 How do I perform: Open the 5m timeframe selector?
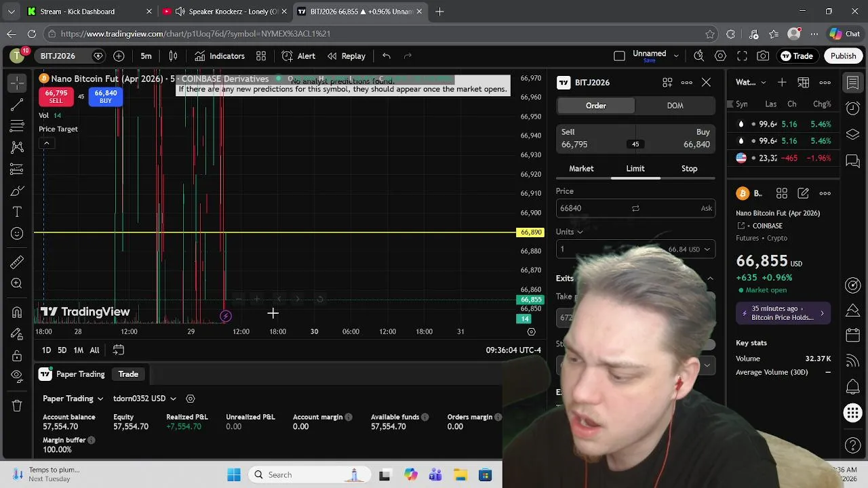pyautogui.click(x=146, y=56)
